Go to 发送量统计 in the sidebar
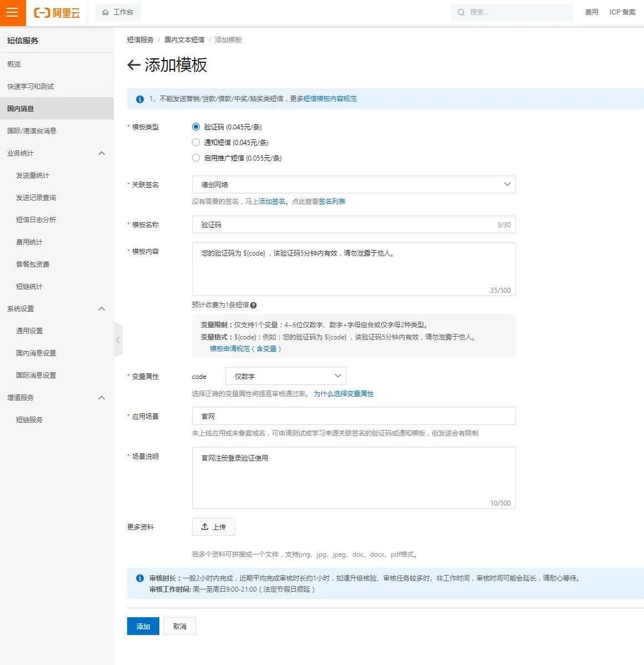Screen dimensions: 644x665 (33, 176)
